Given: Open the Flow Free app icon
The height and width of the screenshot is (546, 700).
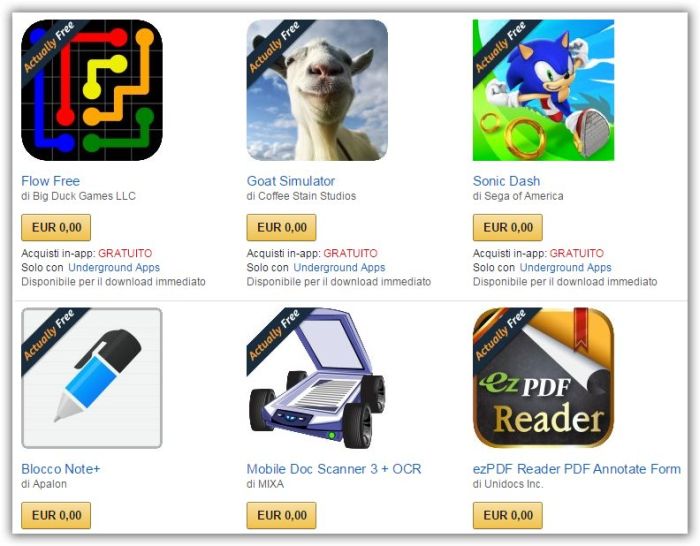Looking at the screenshot, I should pyautogui.click(x=92, y=90).
